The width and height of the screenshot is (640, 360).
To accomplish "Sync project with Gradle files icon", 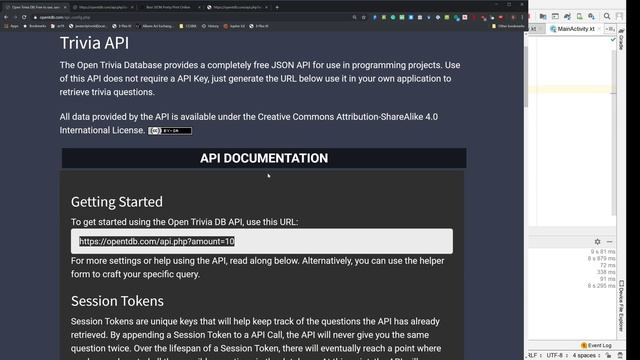I will [567, 16].
